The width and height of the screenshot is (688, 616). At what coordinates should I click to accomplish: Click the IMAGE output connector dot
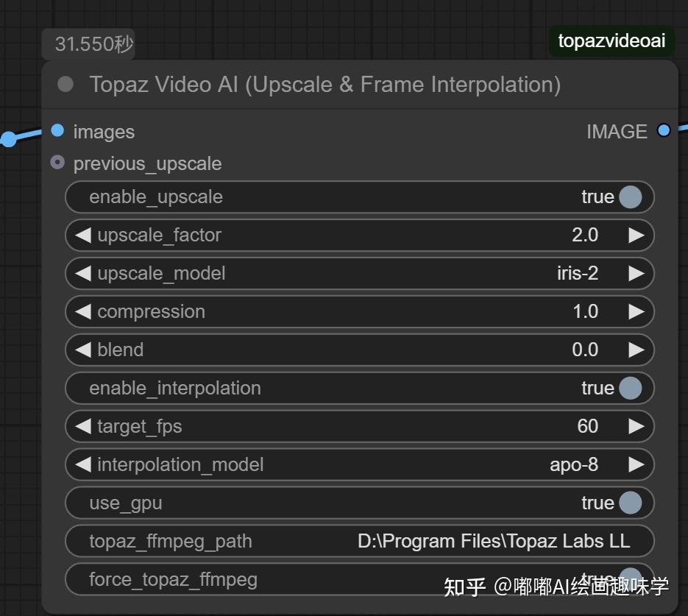pos(664,131)
